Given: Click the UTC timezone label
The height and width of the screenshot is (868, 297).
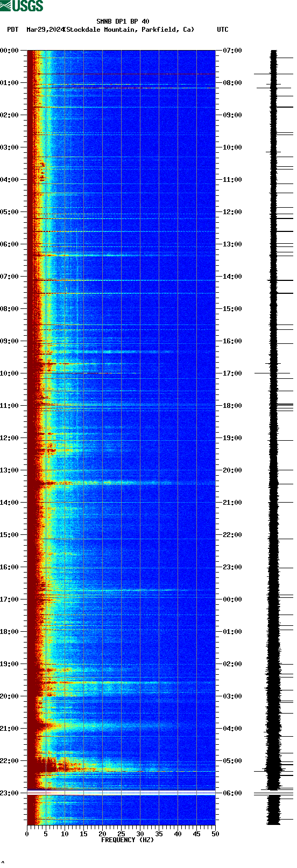Looking at the screenshot, I should tap(223, 30).
